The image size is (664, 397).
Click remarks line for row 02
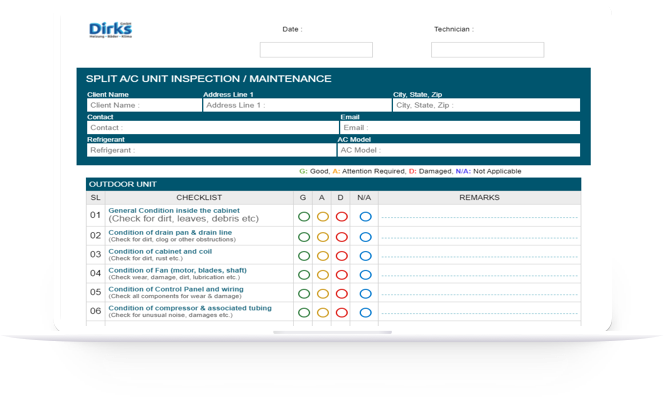click(x=479, y=238)
